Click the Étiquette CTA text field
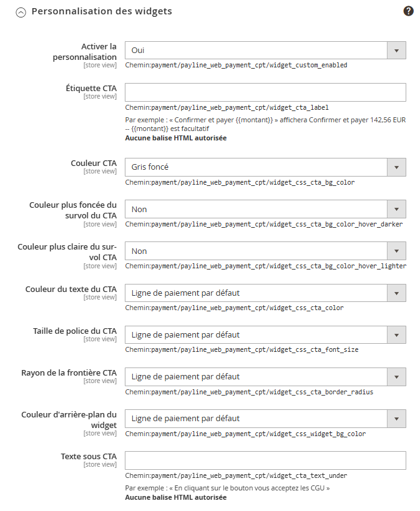This screenshot has height=511, width=420. pyautogui.click(x=265, y=92)
